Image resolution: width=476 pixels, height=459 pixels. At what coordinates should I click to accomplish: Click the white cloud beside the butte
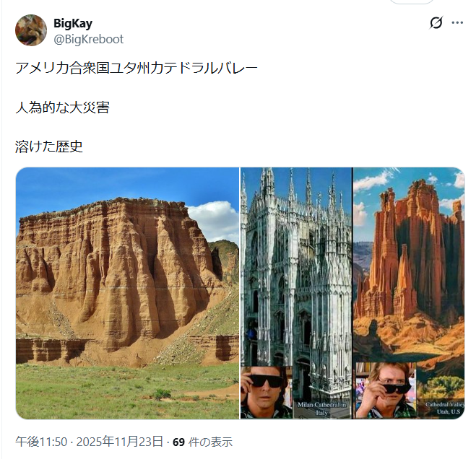215,221
